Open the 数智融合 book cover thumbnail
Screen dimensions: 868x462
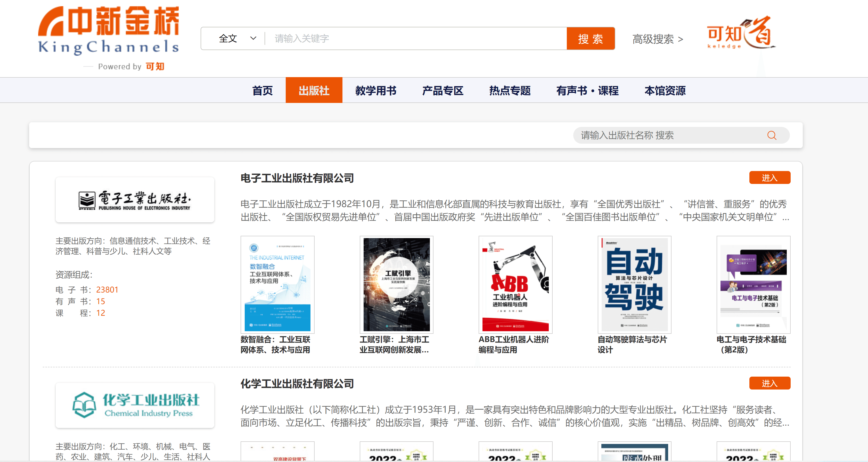pos(277,285)
